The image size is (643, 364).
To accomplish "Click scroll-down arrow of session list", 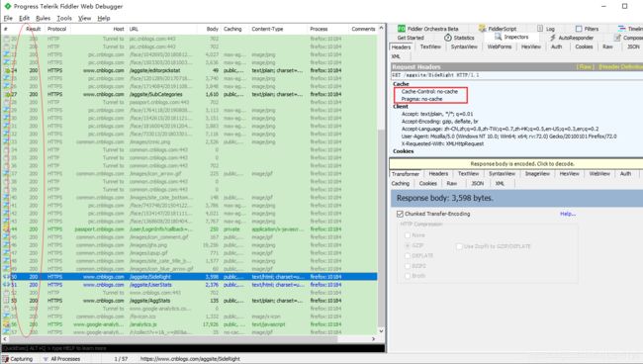I will 382,330.
